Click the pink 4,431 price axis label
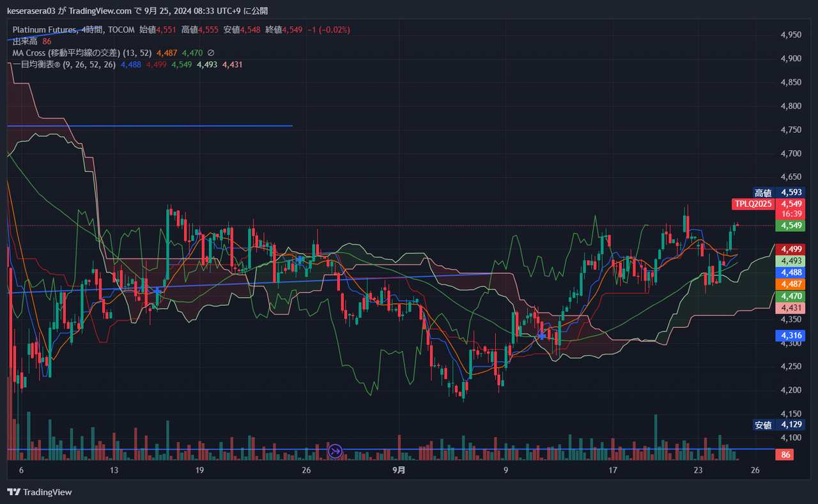The image size is (818, 504). (x=790, y=307)
